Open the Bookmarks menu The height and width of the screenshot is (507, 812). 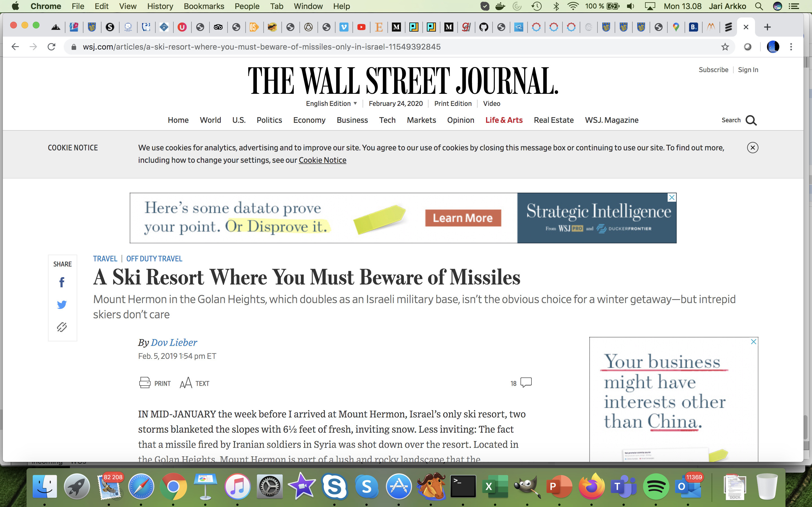tap(204, 6)
